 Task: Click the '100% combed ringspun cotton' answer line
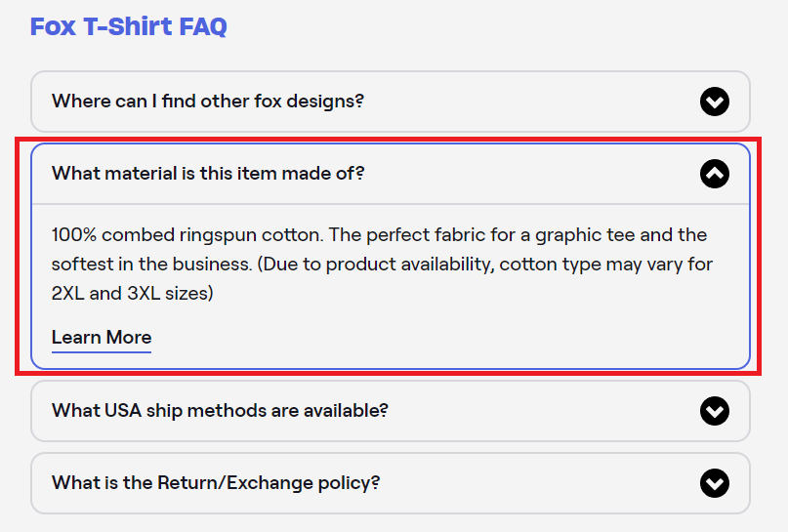379,234
